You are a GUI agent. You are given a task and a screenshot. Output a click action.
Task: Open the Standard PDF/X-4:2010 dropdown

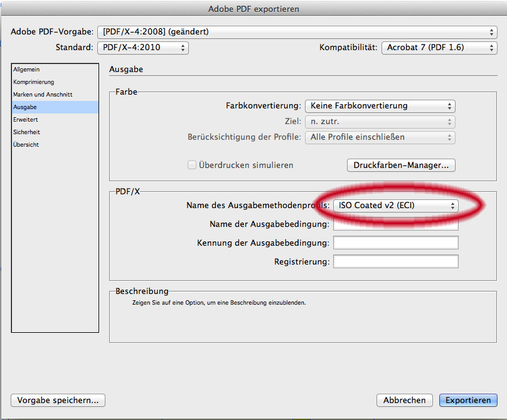coord(143,47)
